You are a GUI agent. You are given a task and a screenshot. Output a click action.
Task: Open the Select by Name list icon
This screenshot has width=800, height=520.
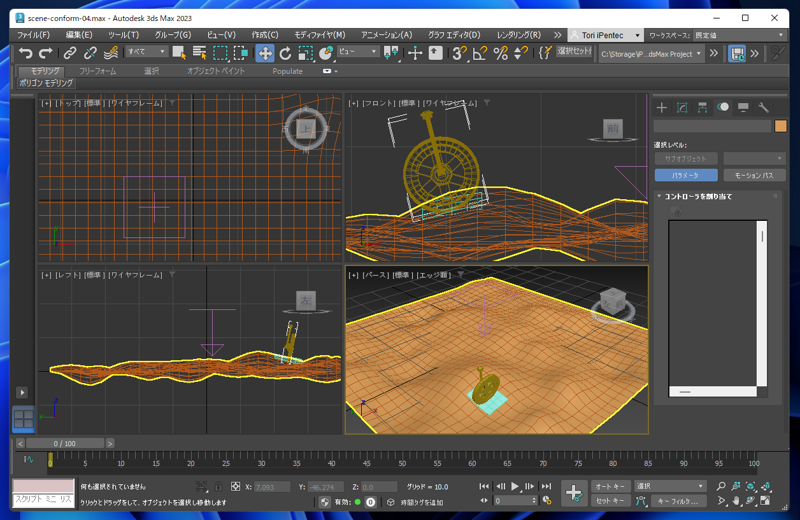(x=199, y=53)
